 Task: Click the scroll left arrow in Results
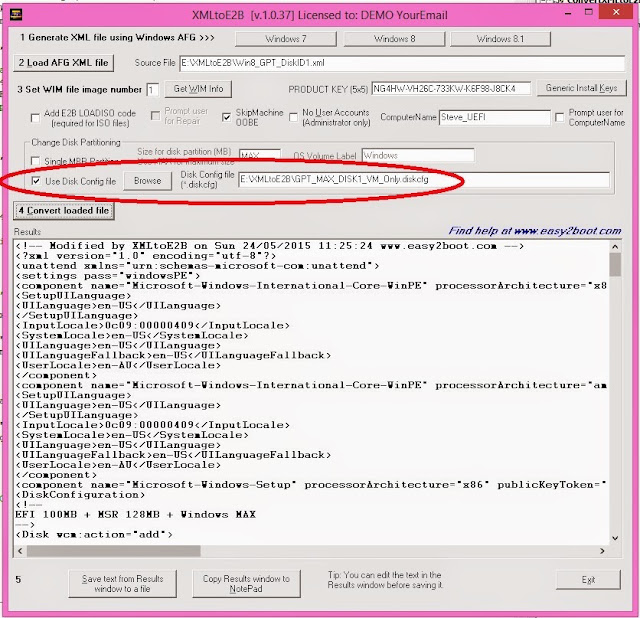pyautogui.click(x=20, y=551)
